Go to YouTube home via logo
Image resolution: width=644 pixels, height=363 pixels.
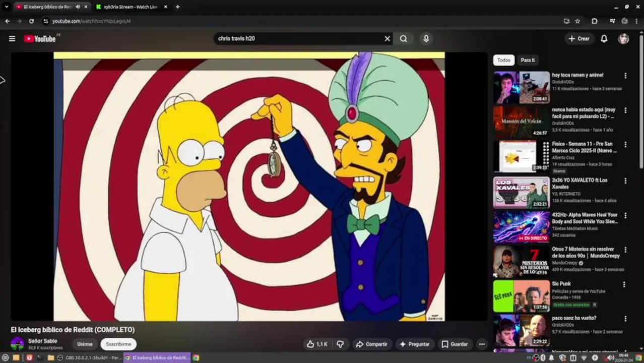click(39, 38)
